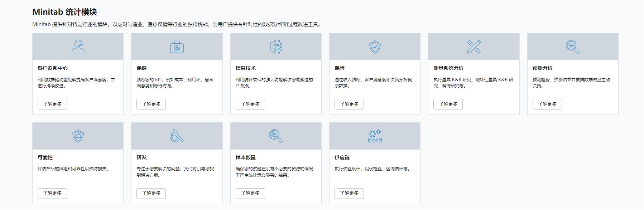The width and height of the screenshot is (644, 210).
Task: Click the description starting 利用统计软件的强大功能
Action: 274,83
